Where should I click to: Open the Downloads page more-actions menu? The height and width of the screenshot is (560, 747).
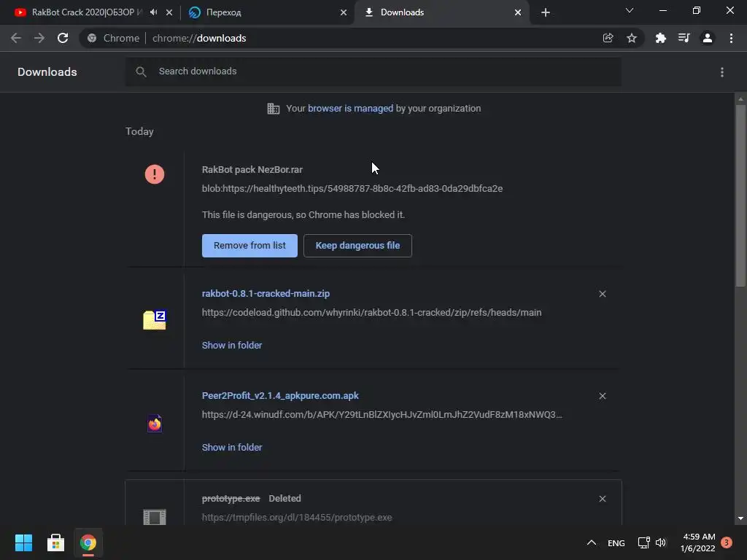(722, 72)
